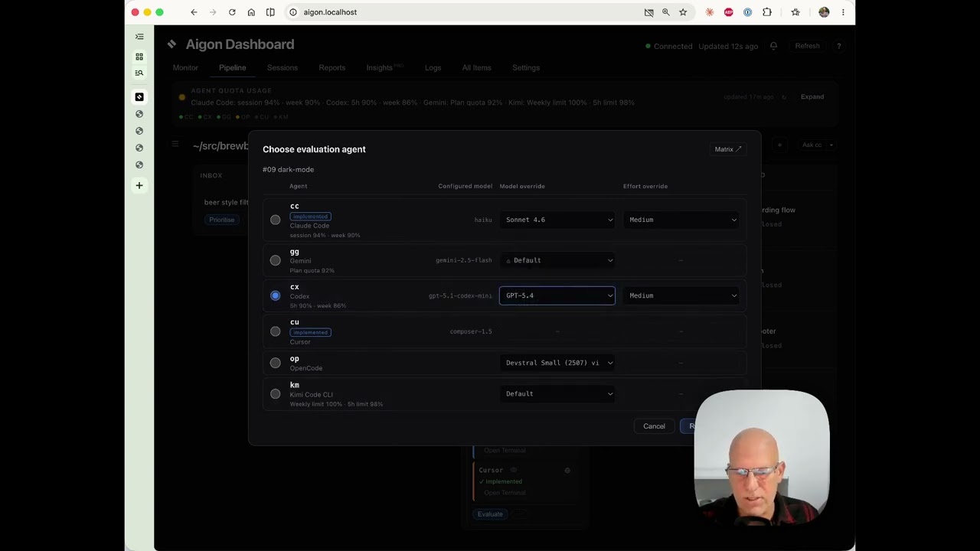The image size is (980, 551).
Task: Select the gg Gemini radio button
Action: [276, 260]
